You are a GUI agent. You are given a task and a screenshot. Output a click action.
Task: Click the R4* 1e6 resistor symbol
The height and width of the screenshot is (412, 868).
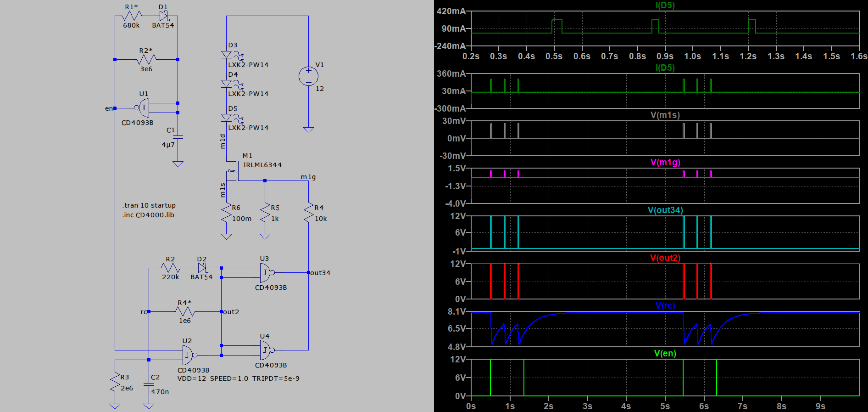coord(185,311)
